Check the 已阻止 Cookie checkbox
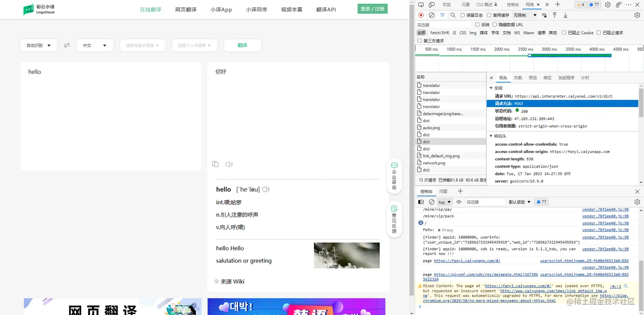644x315 pixels. [564, 33]
